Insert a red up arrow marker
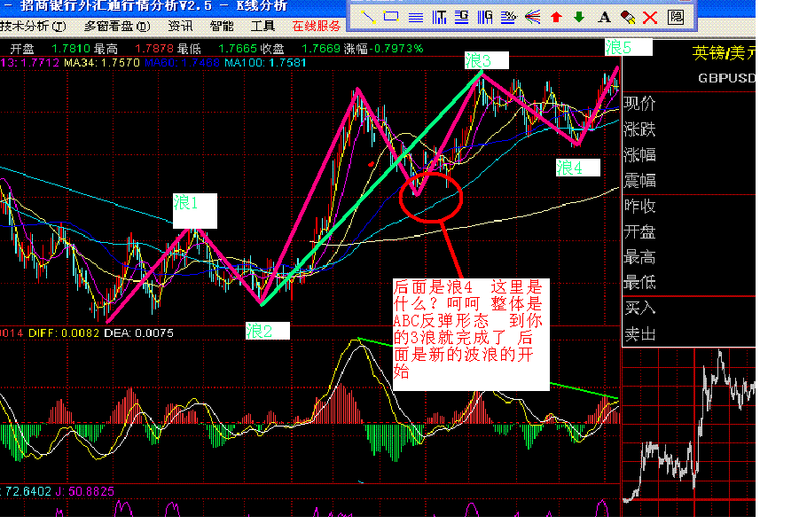Viewport: 807px width, 532px height. pyautogui.click(x=556, y=18)
